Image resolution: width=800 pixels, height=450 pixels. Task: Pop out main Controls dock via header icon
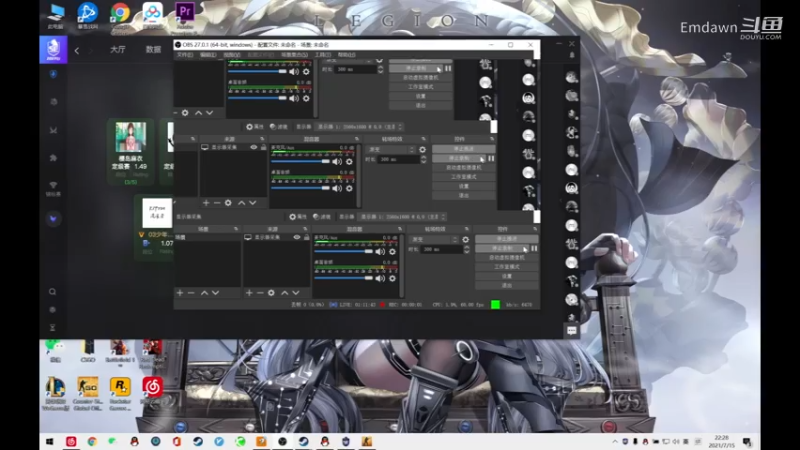[x=535, y=229]
